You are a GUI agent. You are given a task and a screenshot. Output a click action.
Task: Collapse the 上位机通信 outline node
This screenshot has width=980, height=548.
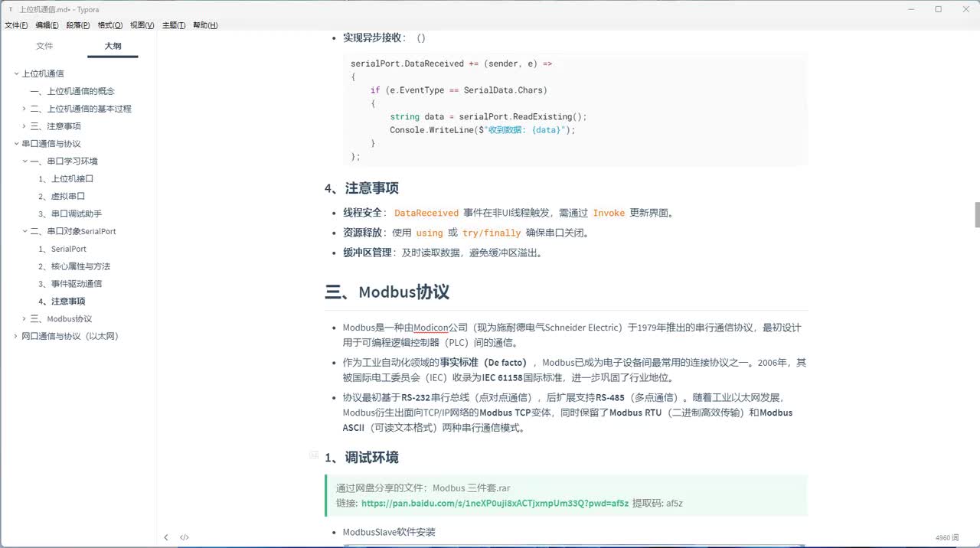[x=16, y=73]
